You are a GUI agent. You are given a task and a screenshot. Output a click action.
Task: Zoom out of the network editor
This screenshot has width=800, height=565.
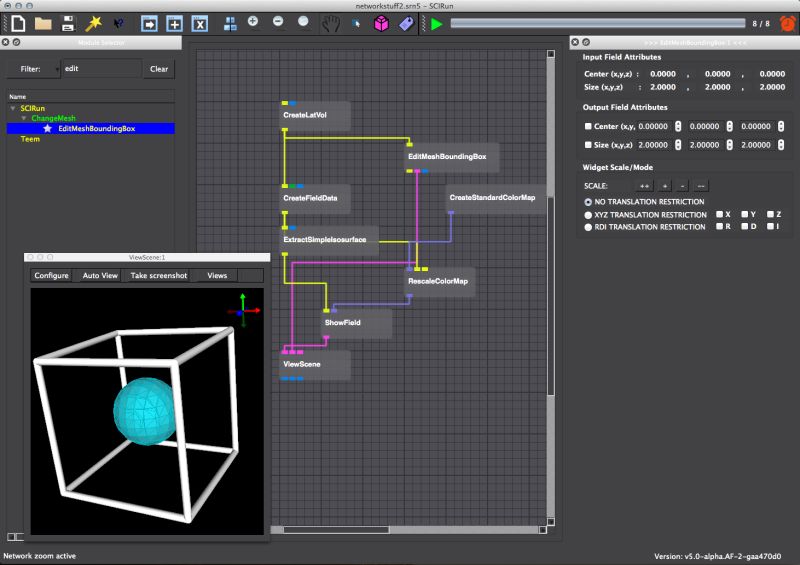(278, 21)
